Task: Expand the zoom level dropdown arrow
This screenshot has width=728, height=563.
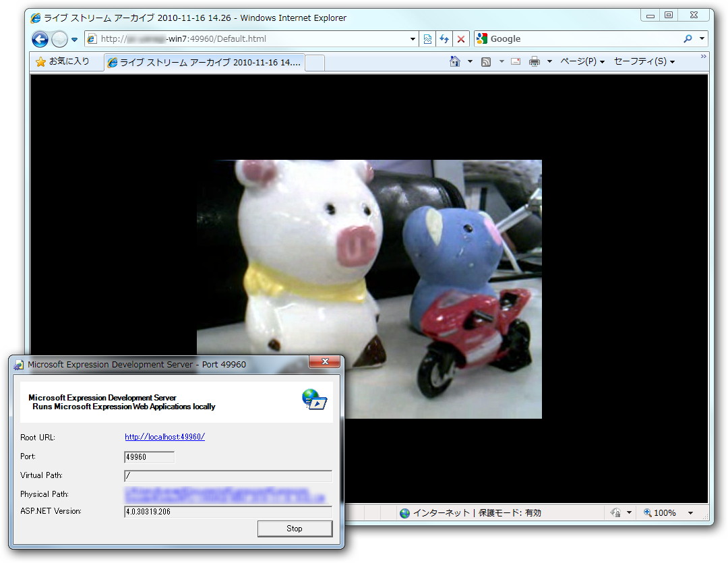Action: 690,513
